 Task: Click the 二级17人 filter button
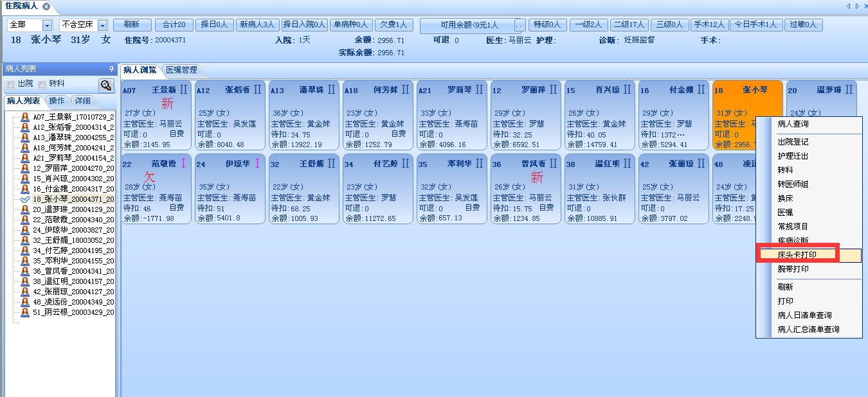point(629,25)
